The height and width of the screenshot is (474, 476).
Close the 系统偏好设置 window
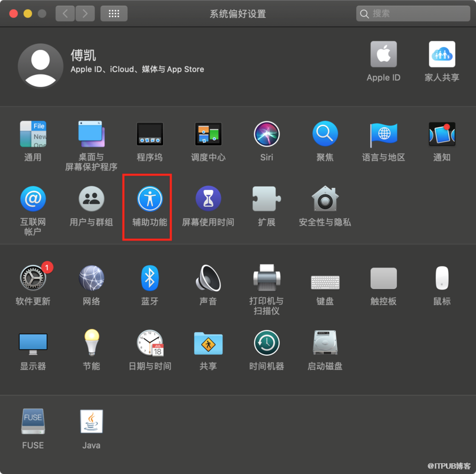[x=13, y=14]
